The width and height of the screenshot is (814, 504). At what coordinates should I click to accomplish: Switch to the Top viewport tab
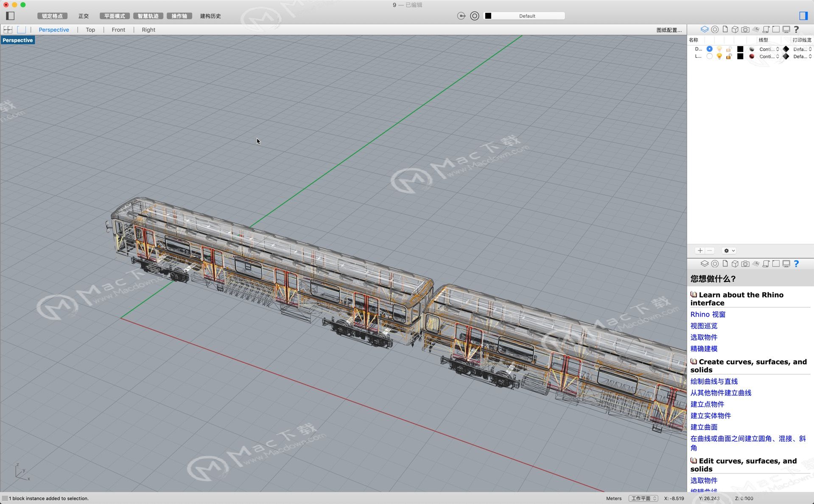pyautogui.click(x=90, y=30)
